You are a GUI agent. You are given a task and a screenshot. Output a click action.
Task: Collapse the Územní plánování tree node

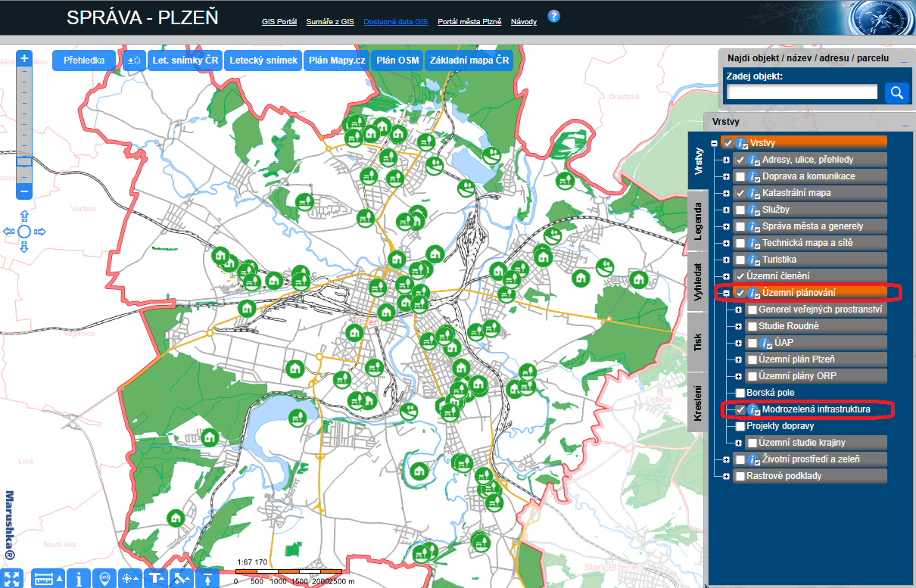726,293
